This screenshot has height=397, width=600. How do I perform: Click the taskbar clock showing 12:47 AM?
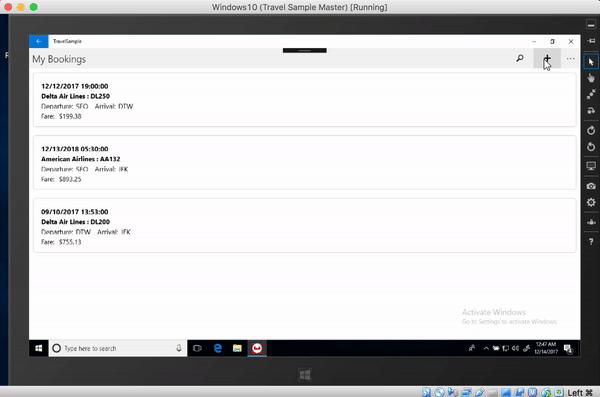546,348
